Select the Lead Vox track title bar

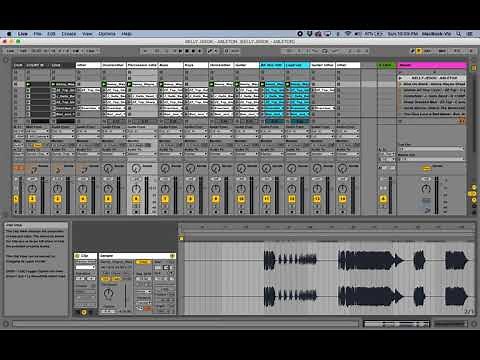pyautogui.click(x=297, y=65)
